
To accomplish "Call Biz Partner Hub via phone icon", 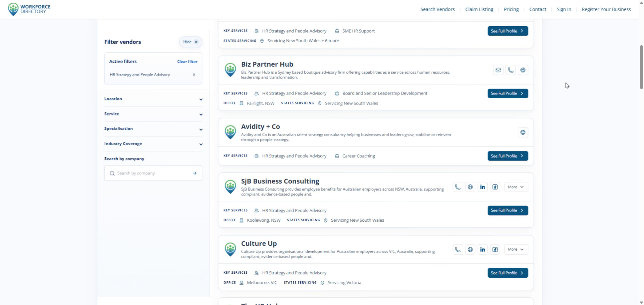I will [x=511, y=70].
